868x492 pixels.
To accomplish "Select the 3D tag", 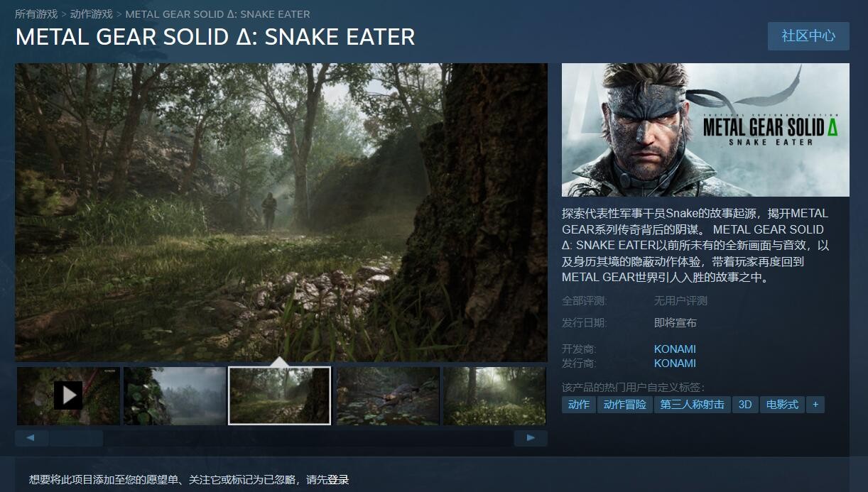I will pos(745,405).
